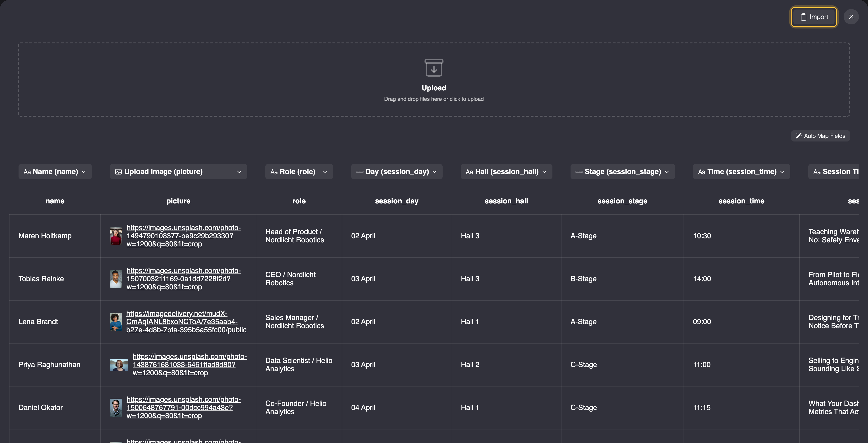Click the upload archive icon
Viewport: 868px width, 443px height.
coord(434,68)
